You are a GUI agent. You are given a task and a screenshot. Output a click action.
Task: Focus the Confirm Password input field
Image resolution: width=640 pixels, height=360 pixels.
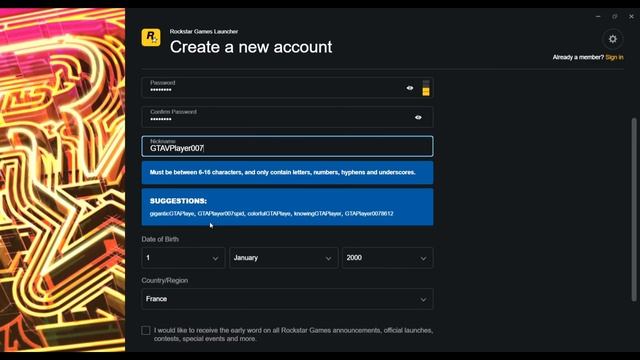coord(287,117)
